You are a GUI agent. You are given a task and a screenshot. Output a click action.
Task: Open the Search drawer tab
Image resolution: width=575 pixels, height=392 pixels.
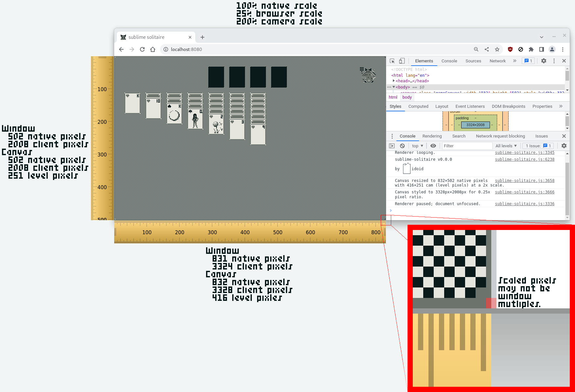coord(459,136)
